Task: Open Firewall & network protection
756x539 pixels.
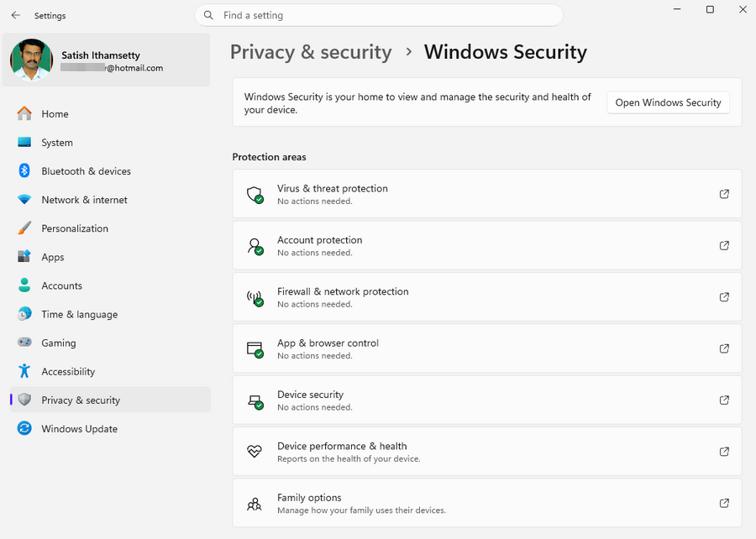Action: [x=487, y=296]
